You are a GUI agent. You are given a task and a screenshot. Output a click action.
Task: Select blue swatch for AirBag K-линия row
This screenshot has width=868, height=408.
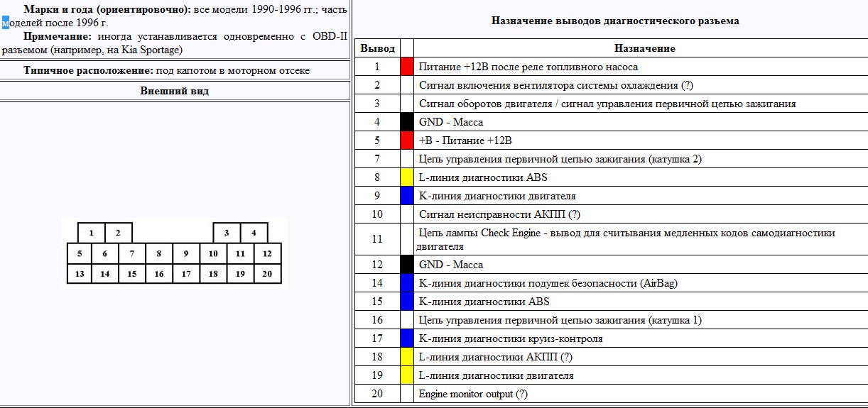pyautogui.click(x=407, y=283)
